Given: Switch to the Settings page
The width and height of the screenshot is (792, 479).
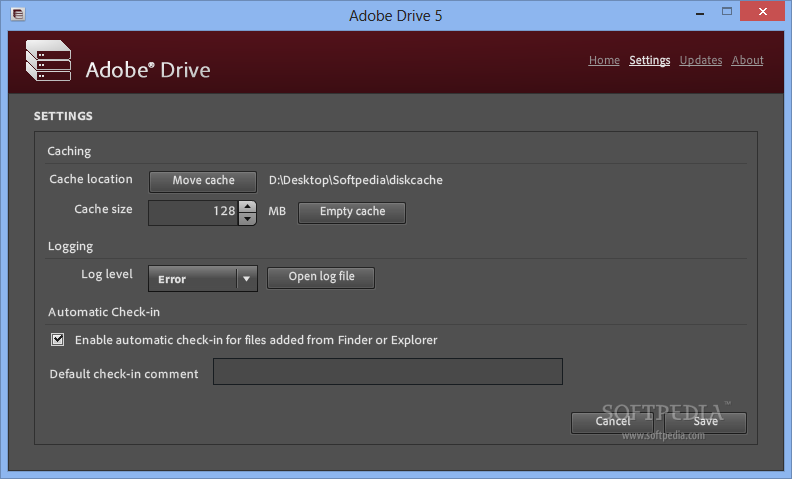Looking at the screenshot, I should click(650, 60).
